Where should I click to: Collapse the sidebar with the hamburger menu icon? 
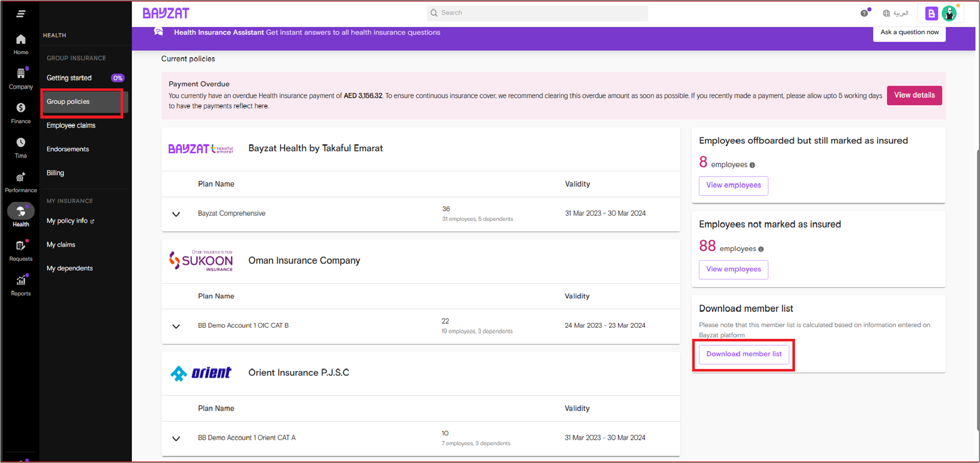tap(21, 14)
